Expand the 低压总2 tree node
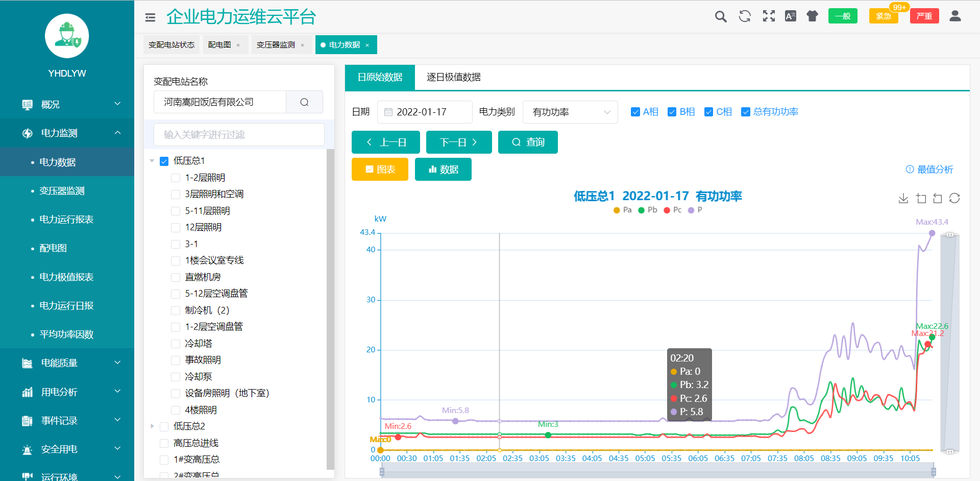The height and width of the screenshot is (481, 980). tap(152, 426)
